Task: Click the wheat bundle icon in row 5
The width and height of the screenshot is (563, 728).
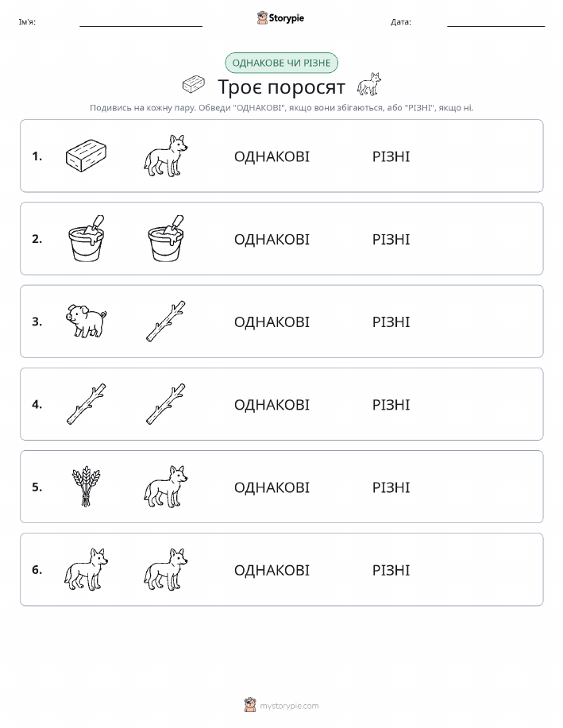Action: pos(86,487)
